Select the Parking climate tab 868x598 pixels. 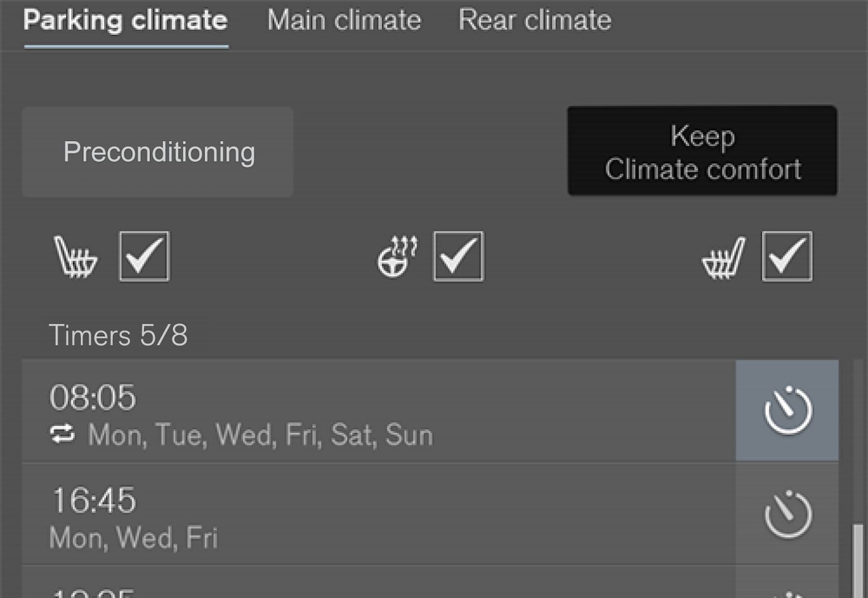click(125, 20)
